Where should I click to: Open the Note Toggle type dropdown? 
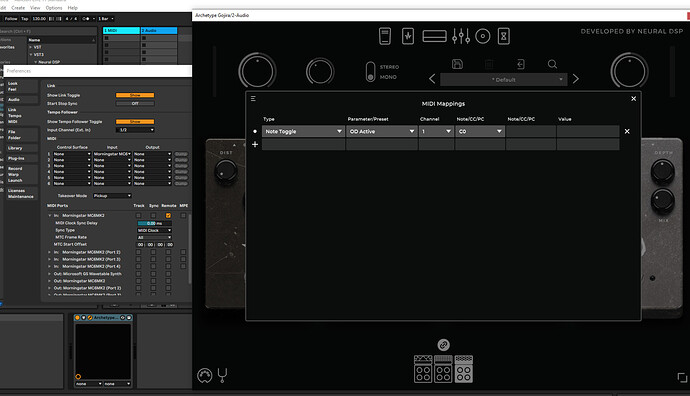coord(303,131)
